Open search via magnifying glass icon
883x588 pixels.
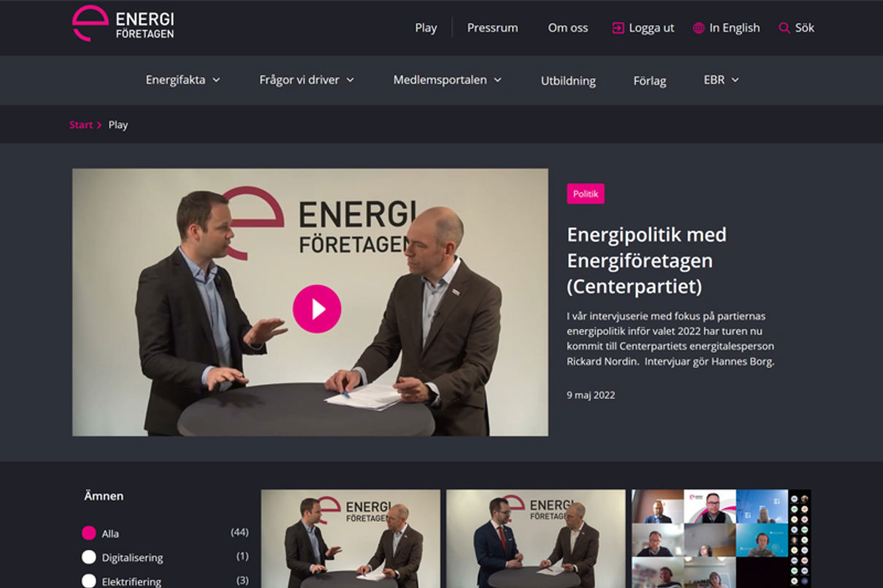(784, 28)
